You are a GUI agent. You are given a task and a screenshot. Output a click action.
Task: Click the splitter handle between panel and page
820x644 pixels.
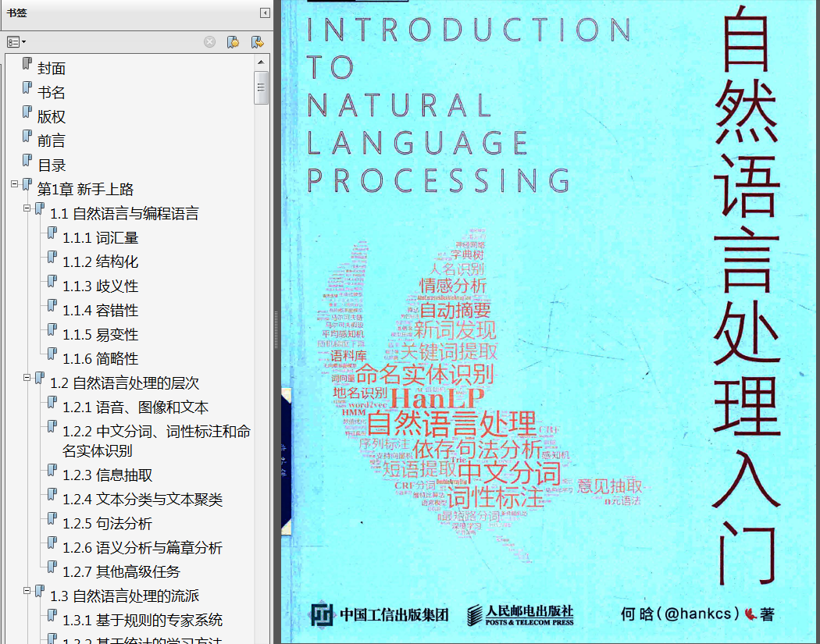click(276, 329)
